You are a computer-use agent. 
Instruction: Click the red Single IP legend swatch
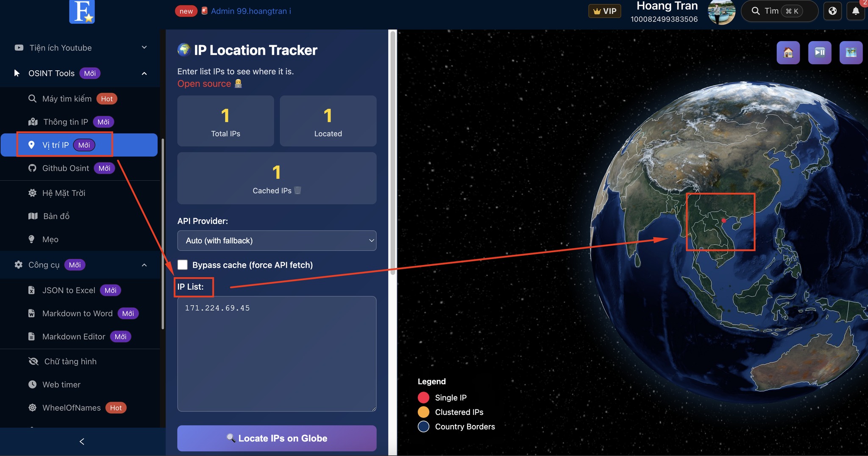click(x=423, y=398)
